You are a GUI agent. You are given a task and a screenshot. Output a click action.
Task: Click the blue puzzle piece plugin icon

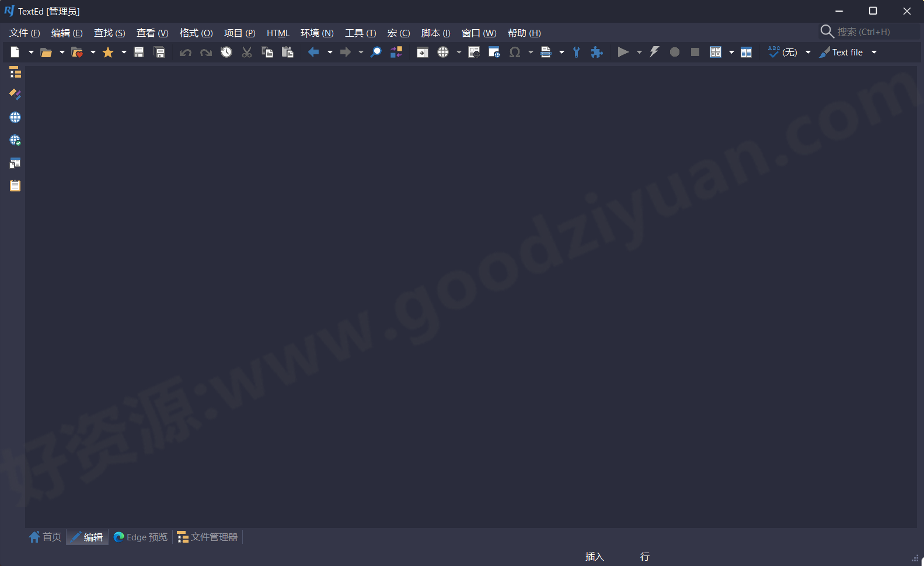596,53
